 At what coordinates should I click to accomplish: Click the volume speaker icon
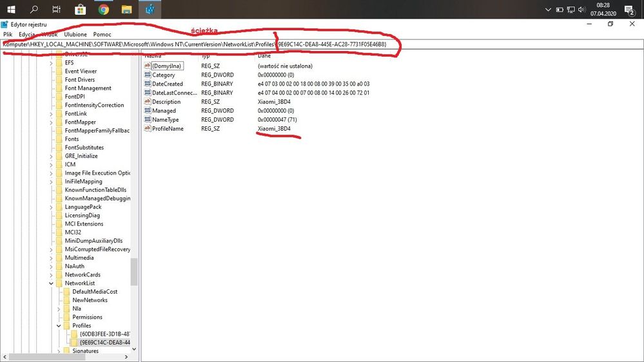[581, 10]
